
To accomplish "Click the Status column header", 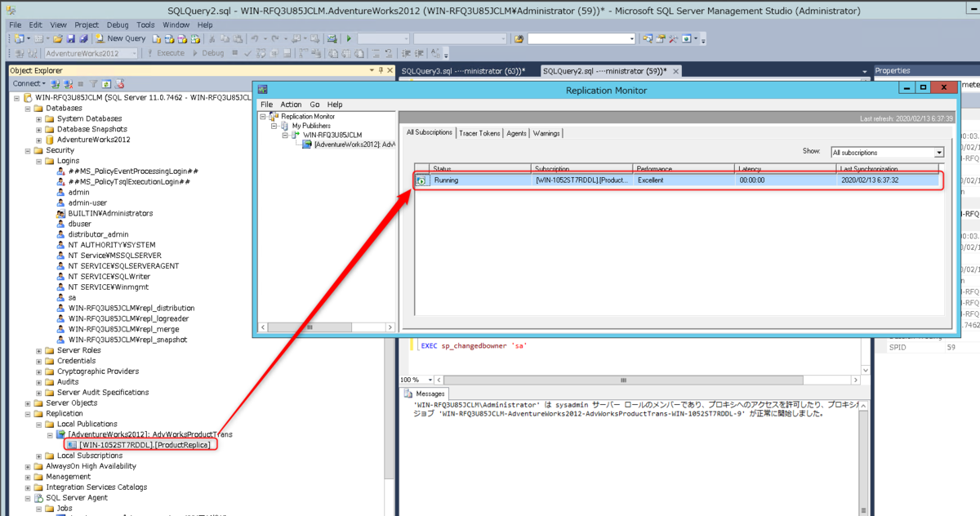I will tap(480, 168).
